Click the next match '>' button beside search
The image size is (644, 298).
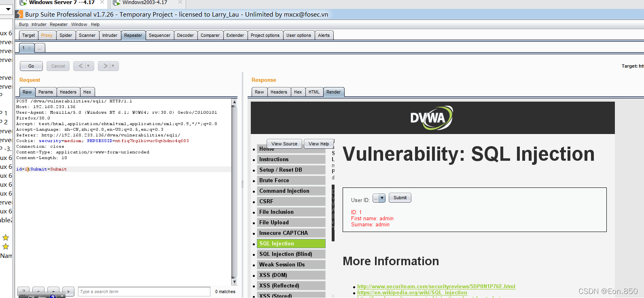click(x=68, y=292)
